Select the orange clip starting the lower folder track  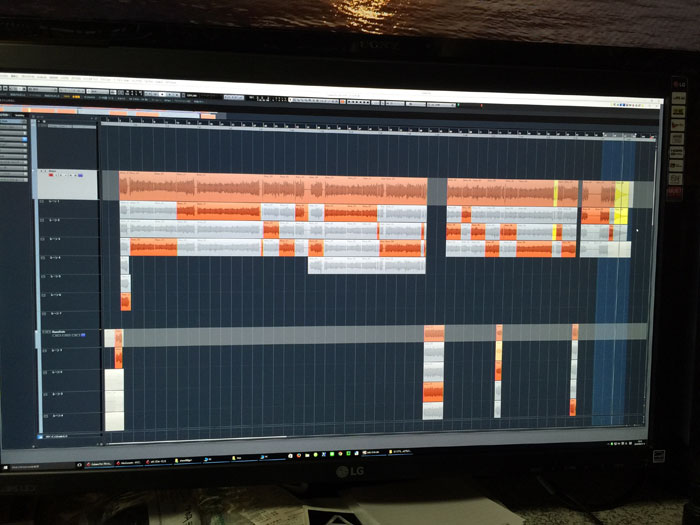[119, 338]
